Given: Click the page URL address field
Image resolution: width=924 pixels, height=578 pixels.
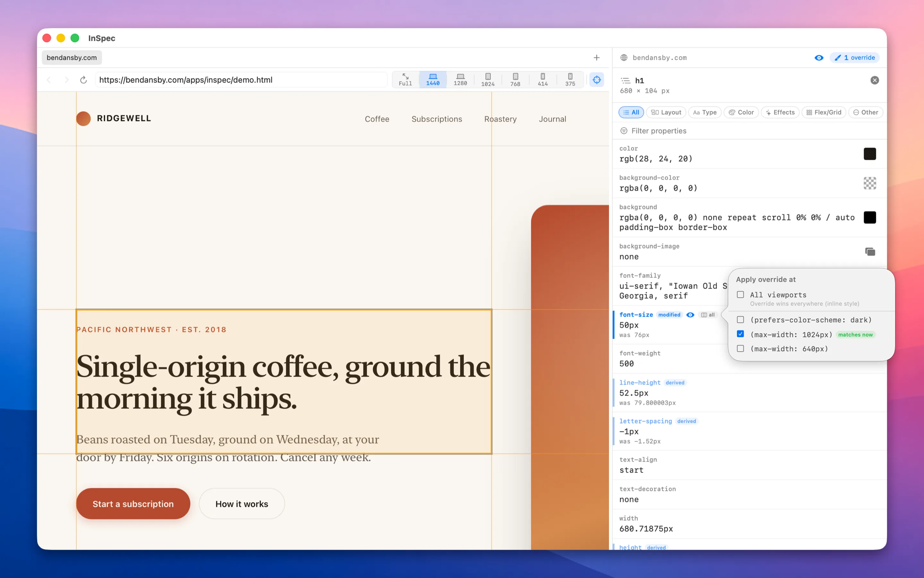Looking at the screenshot, I should coord(241,80).
